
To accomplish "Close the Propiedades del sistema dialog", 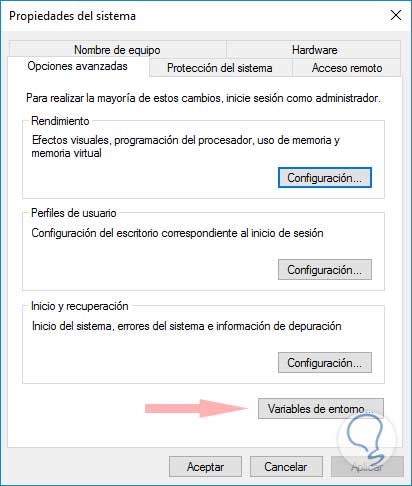I will pos(396,15).
